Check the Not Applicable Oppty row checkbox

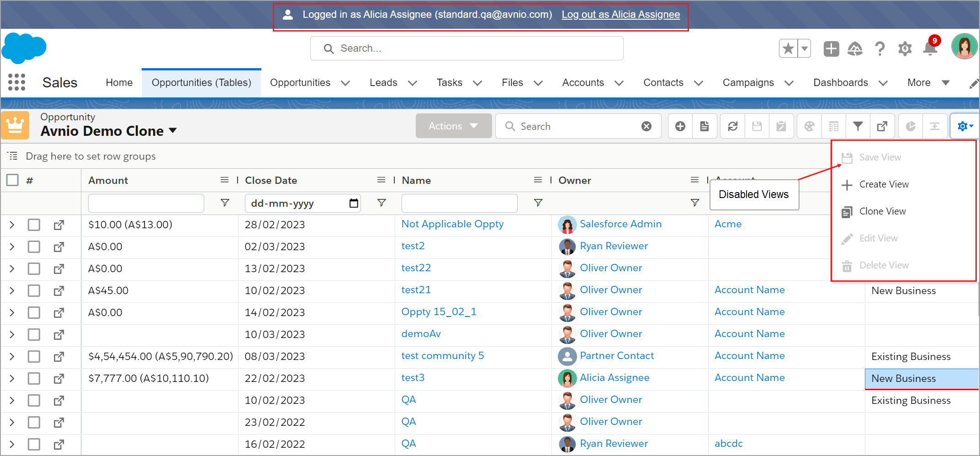pyautogui.click(x=34, y=225)
